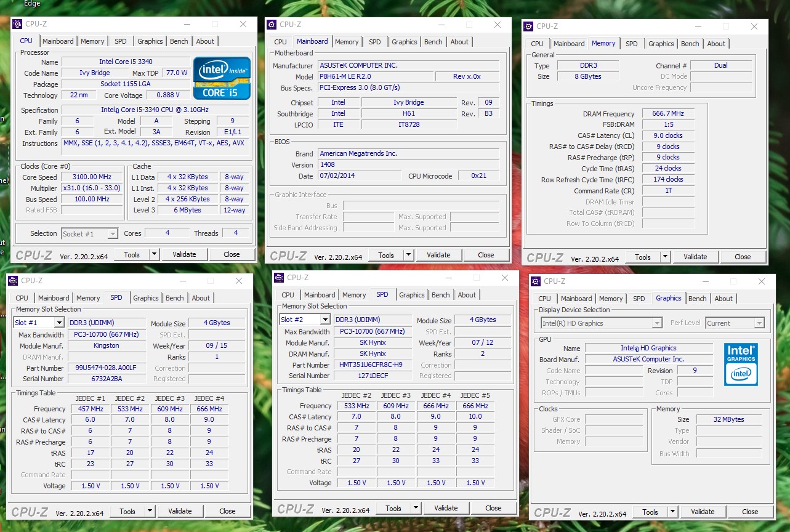Click the Close button in the Slot #2 SPD window
790x532 pixels.
click(x=493, y=508)
